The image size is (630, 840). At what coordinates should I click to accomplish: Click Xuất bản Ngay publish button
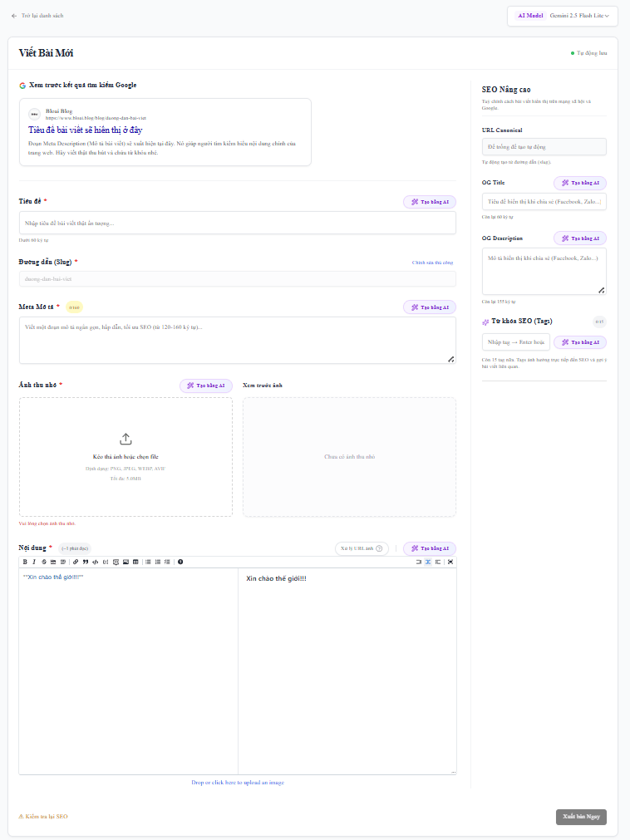coord(581,817)
